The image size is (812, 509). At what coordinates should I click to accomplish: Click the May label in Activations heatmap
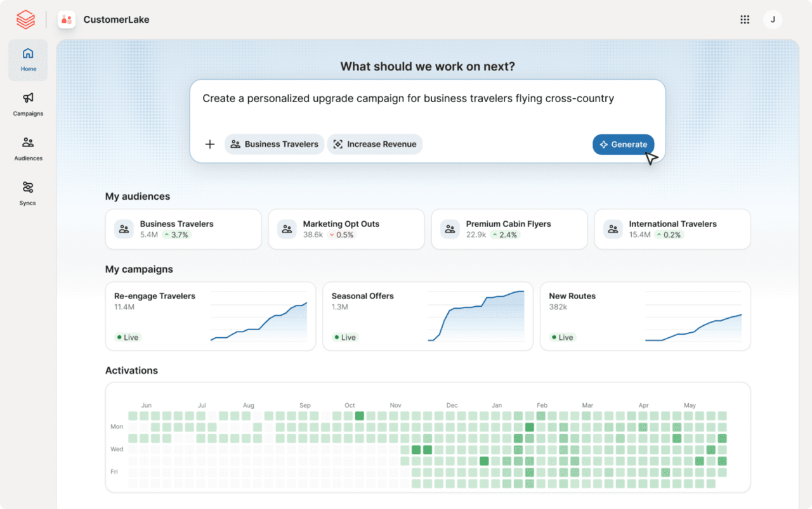point(690,405)
